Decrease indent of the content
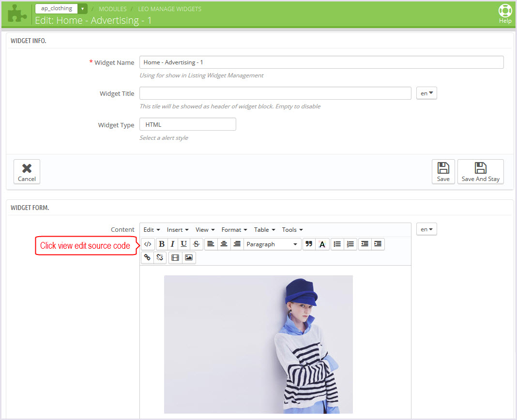The image size is (517, 420). [x=365, y=244]
